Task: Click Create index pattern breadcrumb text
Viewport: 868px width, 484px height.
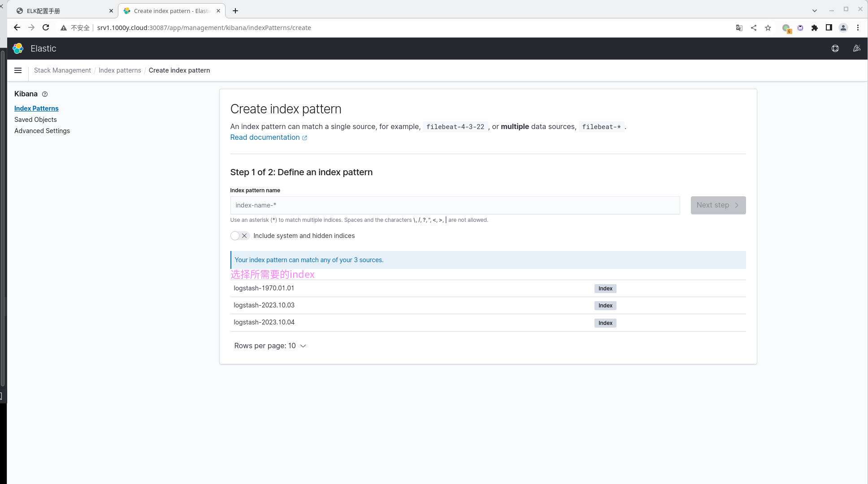Action: (179, 70)
